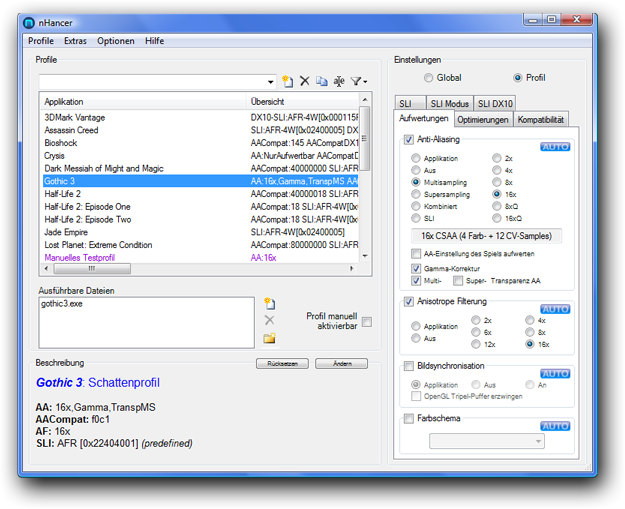Enable the Farbschema checkbox

coord(409,419)
